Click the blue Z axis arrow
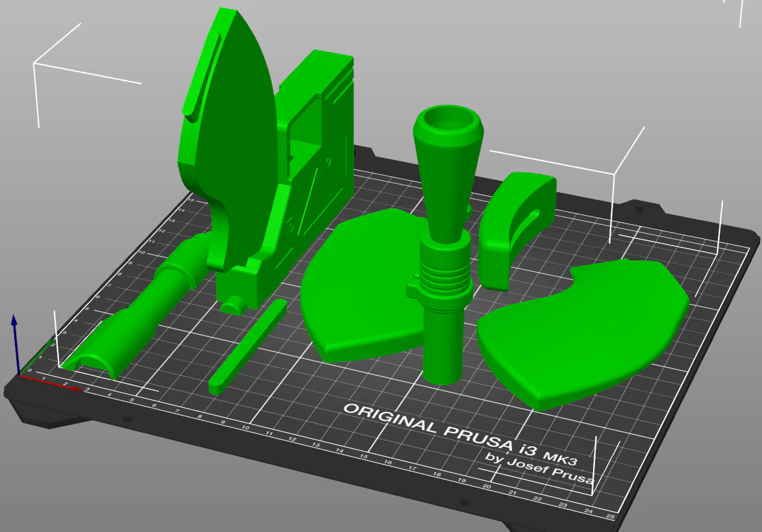 tap(15, 342)
